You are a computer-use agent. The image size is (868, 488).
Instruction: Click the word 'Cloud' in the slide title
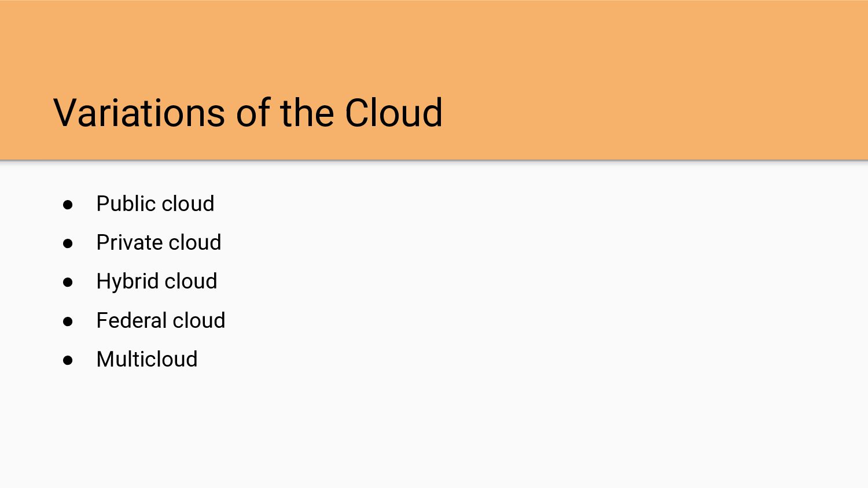tap(393, 112)
